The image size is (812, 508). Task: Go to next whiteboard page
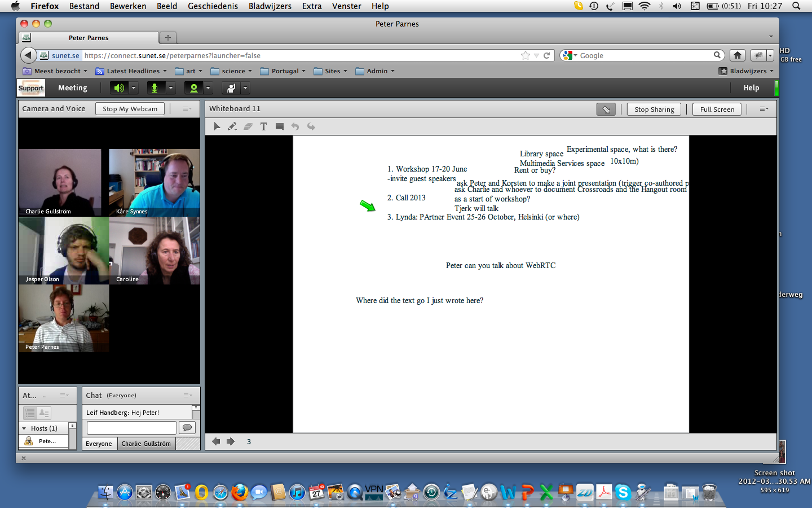click(231, 441)
